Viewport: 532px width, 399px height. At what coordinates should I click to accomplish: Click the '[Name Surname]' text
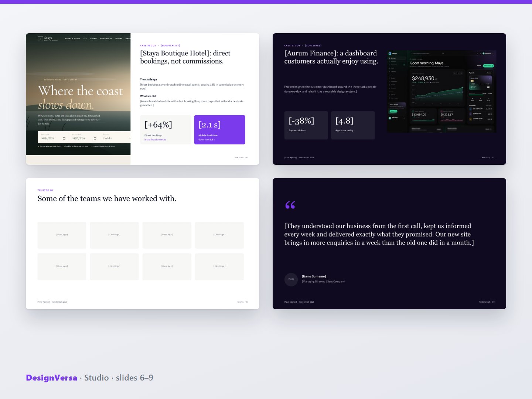(314, 276)
